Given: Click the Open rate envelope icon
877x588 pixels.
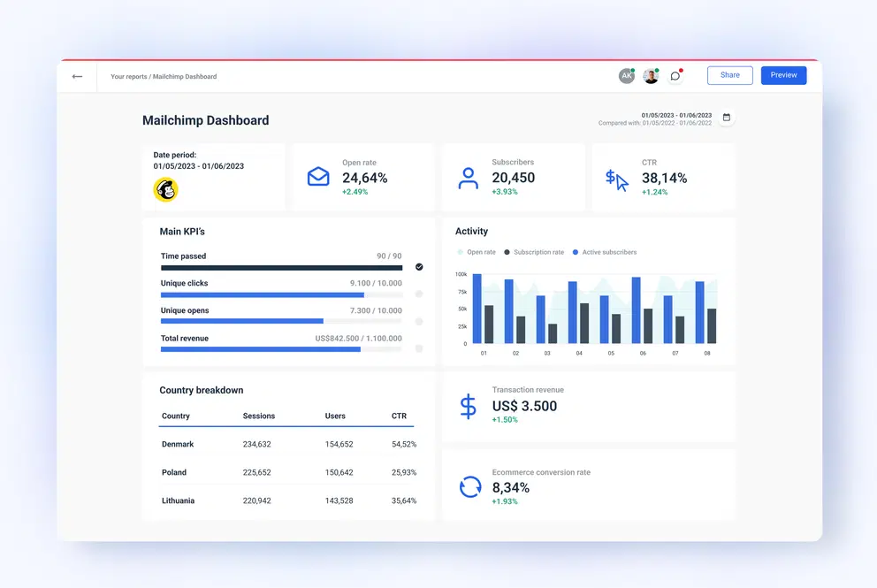Looking at the screenshot, I should 318,177.
